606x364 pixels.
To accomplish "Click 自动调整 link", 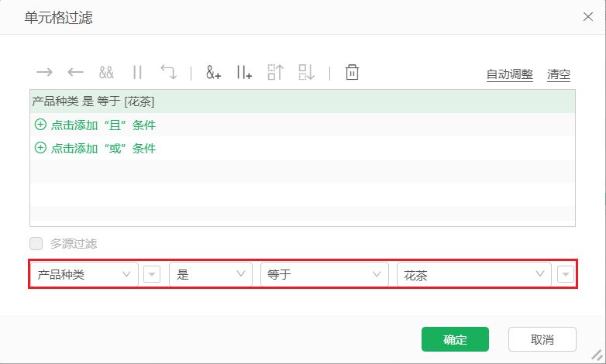I will click(x=510, y=74).
